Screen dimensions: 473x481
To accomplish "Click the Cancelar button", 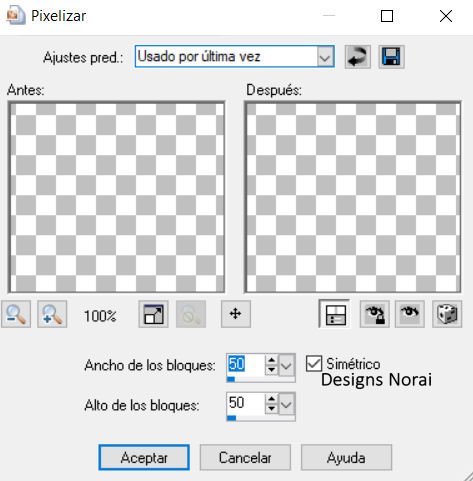I will 245,457.
